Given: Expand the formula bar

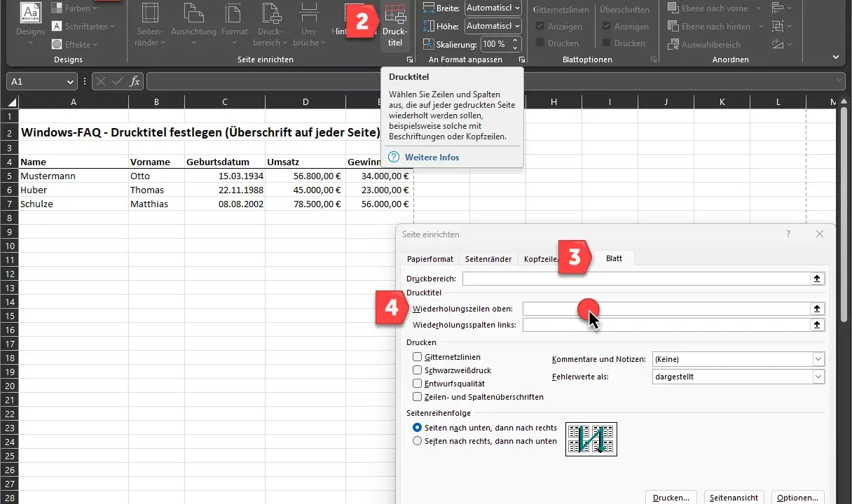Looking at the screenshot, I should click(839, 82).
